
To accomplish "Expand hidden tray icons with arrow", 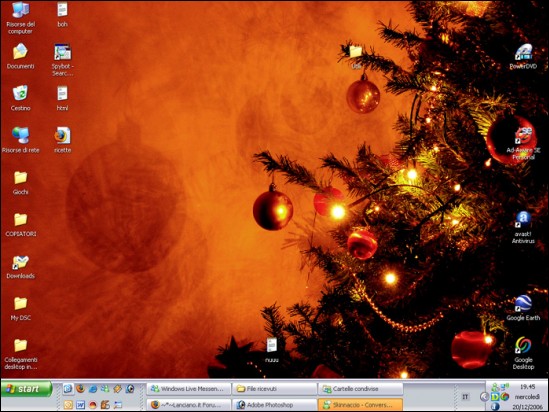I will pyautogui.click(x=484, y=397).
